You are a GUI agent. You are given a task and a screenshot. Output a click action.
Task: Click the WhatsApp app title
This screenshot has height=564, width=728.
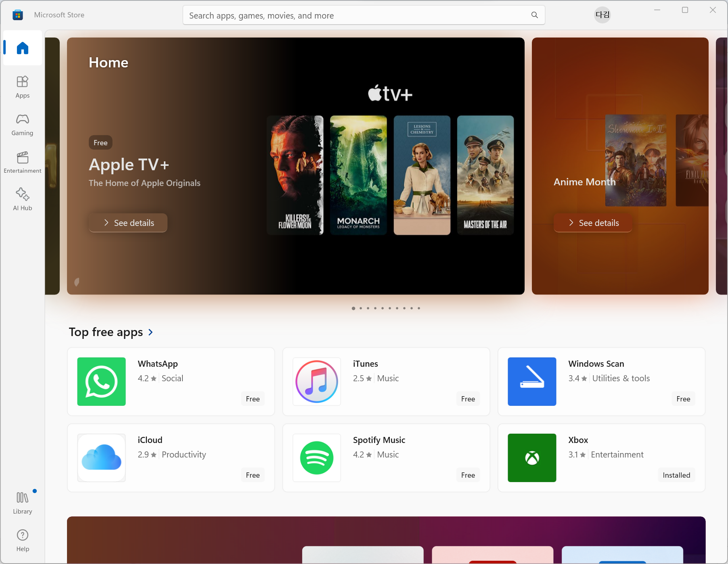click(158, 363)
